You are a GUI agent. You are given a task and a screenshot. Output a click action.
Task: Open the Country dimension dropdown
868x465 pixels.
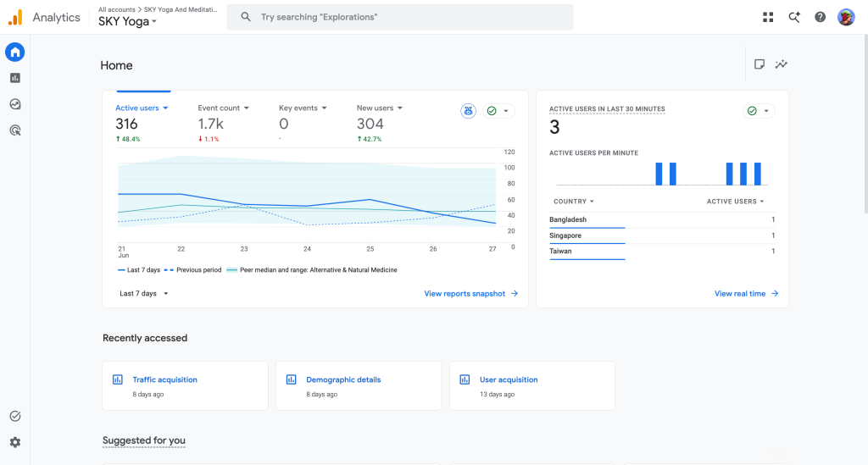point(574,202)
